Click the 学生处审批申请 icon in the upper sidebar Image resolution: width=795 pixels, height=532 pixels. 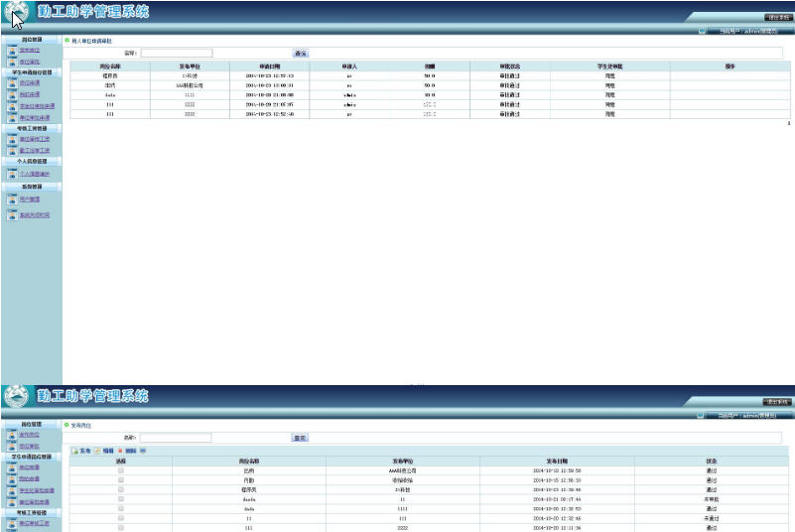click(12, 106)
